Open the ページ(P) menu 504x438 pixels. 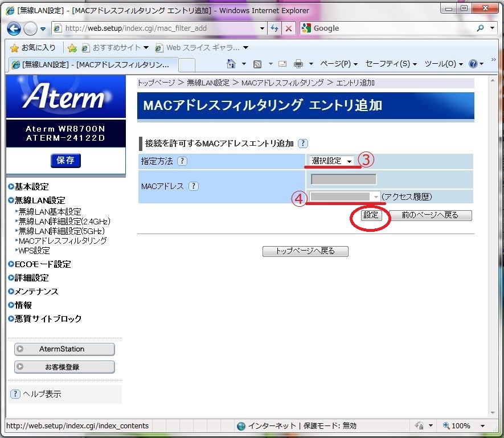click(339, 64)
